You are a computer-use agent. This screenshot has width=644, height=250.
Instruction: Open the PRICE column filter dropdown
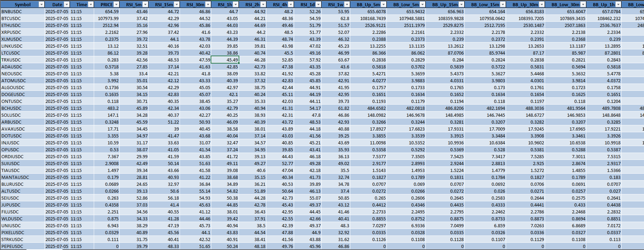[x=116, y=4]
